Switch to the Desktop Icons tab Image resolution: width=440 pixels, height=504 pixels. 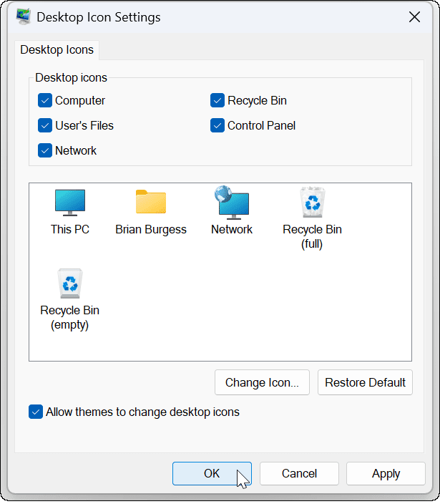(x=57, y=50)
